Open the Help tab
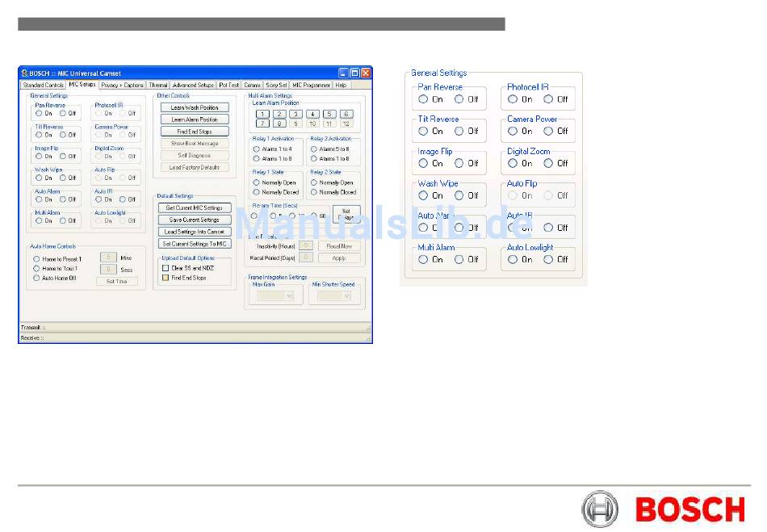This screenshot has height=532, width=767. click(341, 85)
